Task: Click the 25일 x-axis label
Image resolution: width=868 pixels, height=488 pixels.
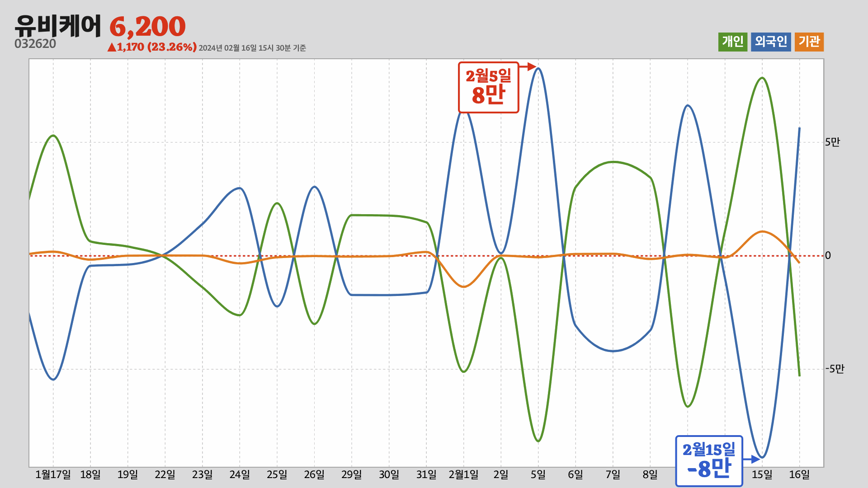Action: (277, 474)
